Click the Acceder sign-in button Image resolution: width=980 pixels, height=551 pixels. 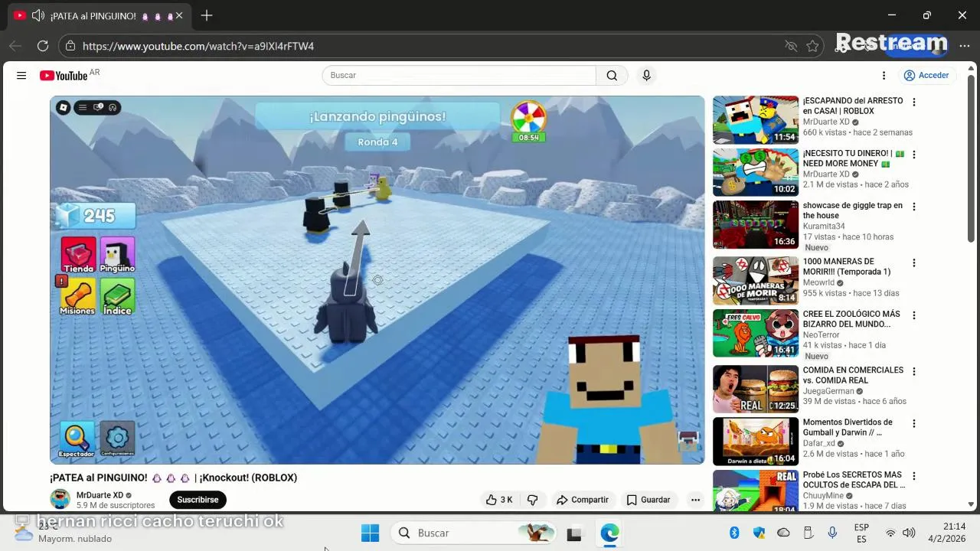[926, 75]
